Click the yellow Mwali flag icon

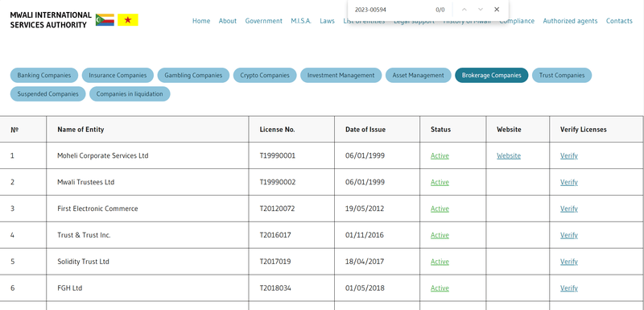(x=128, y=19)
